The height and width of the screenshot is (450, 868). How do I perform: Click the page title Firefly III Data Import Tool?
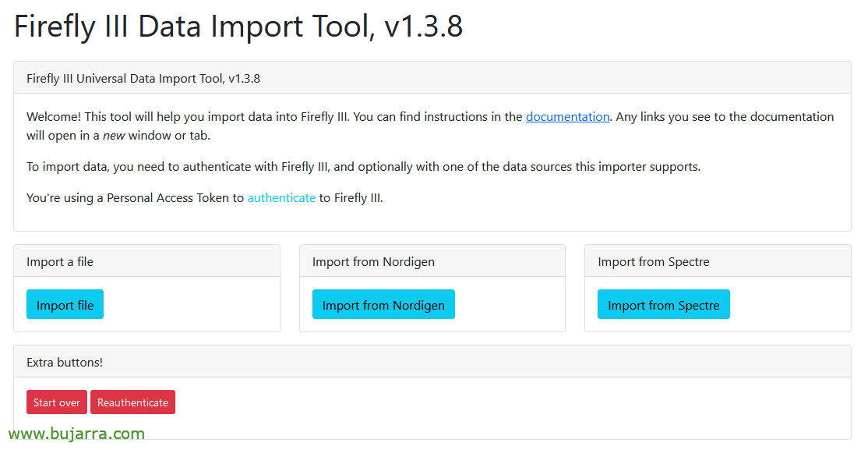tap(238, 27)
